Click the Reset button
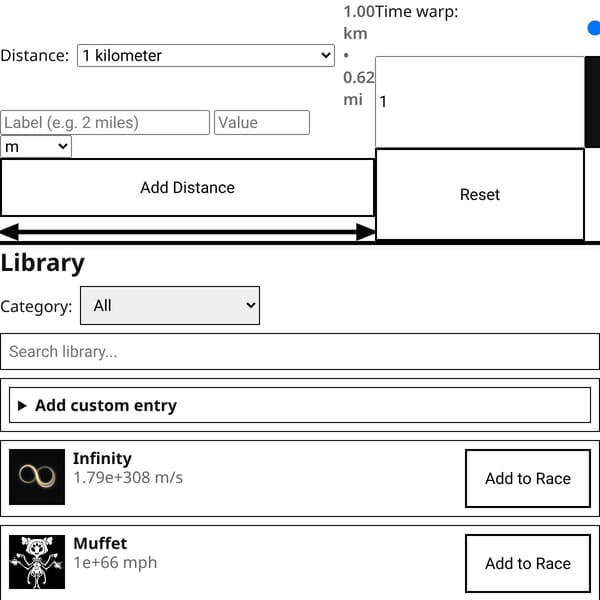The width and height of the screenshot is (600, 600). [480, 194]
